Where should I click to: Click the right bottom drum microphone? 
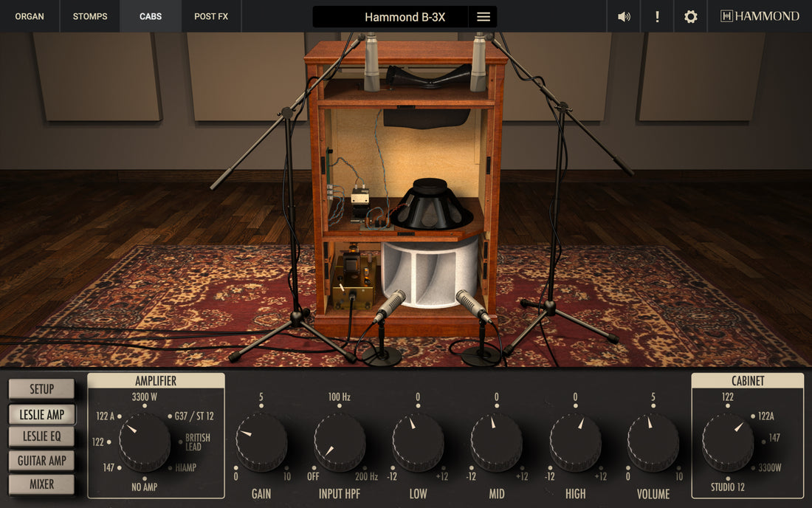[x=473, y=306]
